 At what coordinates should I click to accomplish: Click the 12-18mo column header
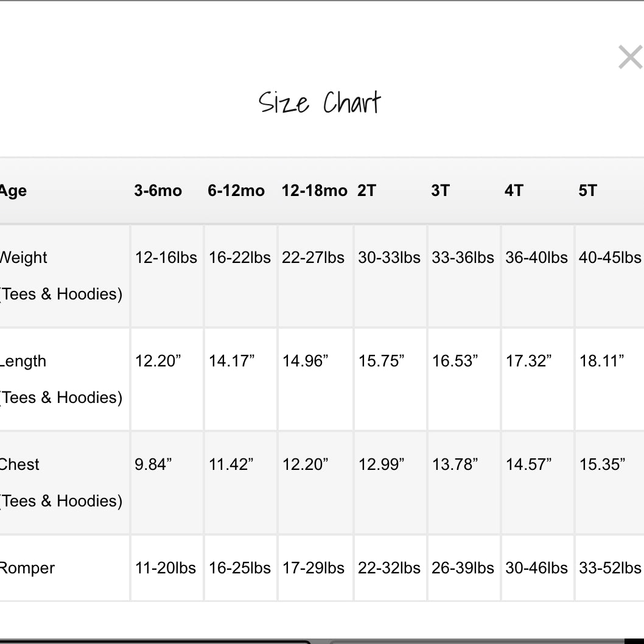(x=314, y=191)
